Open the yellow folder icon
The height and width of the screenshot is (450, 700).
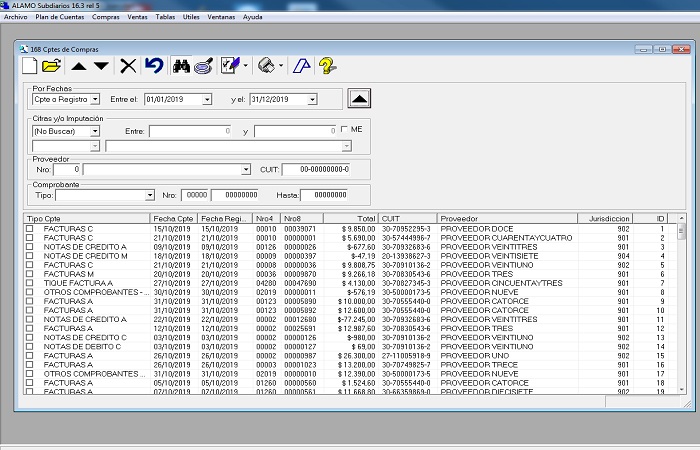[x=51, y=66]
